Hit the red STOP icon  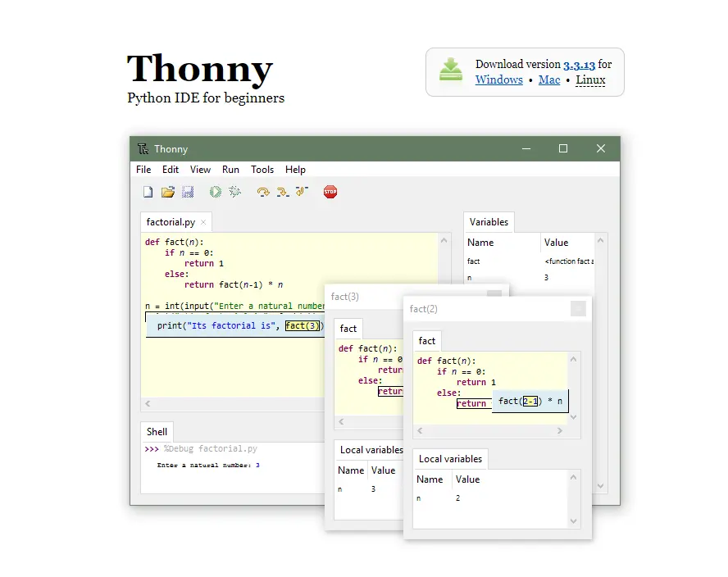(x=330, y=192)
